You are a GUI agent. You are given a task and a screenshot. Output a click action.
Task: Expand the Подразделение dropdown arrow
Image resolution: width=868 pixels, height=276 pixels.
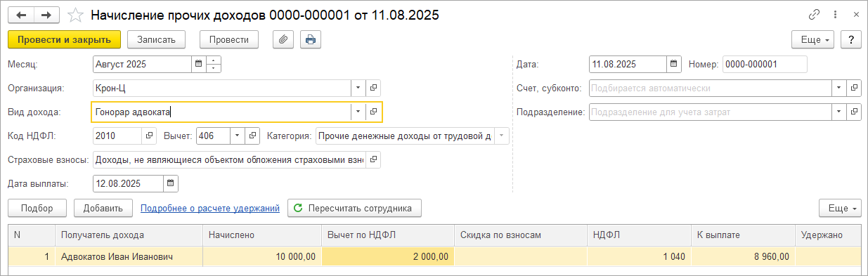click(x=839, y=112)
